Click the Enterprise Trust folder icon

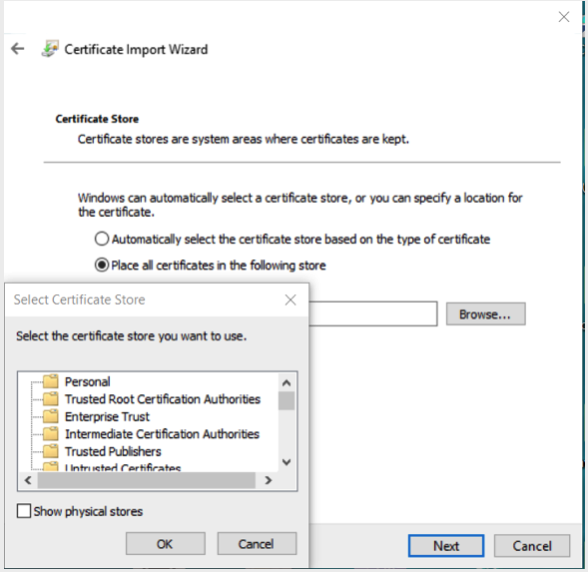click(51, 416)
